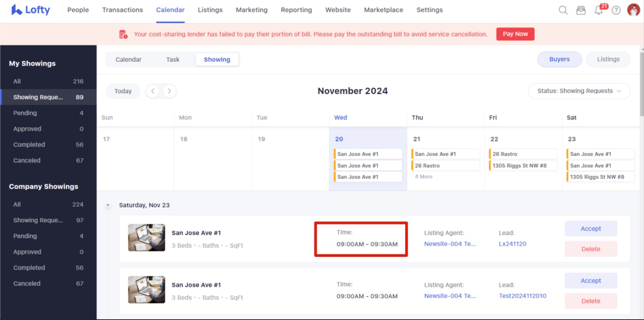Click the Lofty logo

coord(31,10)
